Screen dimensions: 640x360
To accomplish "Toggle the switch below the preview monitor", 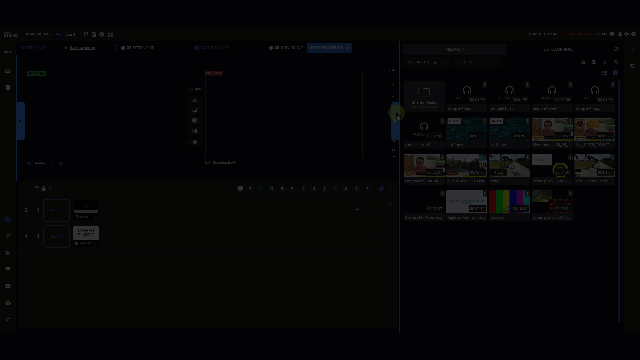I will [x=30, y=163].
